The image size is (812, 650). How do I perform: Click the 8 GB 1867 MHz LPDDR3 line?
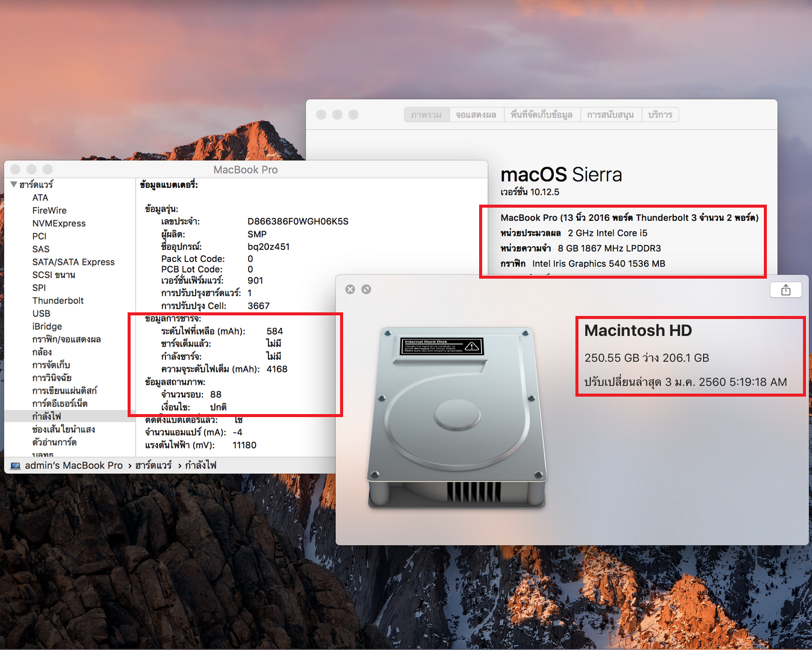[580, 248]
